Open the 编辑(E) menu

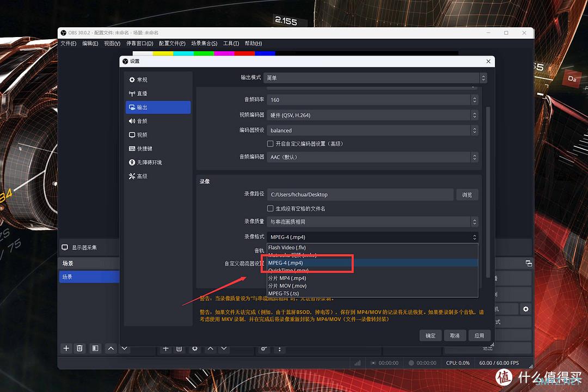pyautogui.click(x=90, y=44)
